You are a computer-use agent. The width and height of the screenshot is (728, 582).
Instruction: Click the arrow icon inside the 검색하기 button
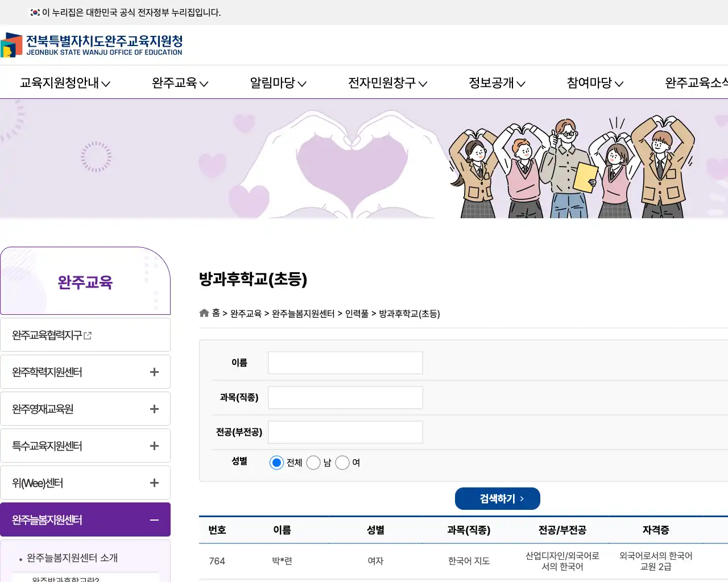(521, 498)
